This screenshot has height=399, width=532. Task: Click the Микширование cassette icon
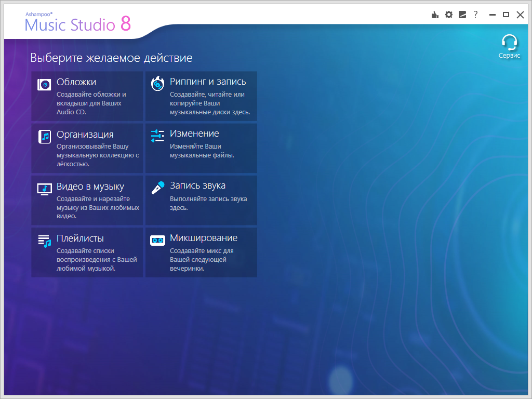coord(157,240)
